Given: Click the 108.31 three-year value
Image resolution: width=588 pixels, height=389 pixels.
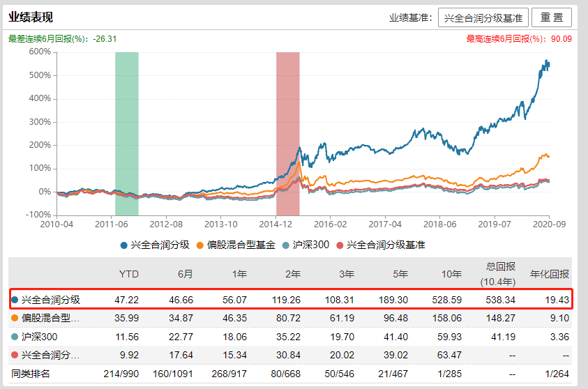Looking at the screenshot, I should point(340,300).
